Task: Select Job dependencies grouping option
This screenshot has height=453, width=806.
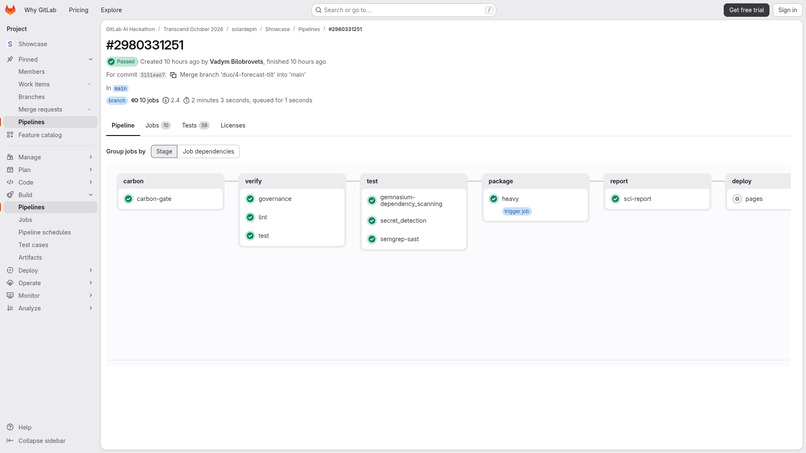Action: (208, 152)
